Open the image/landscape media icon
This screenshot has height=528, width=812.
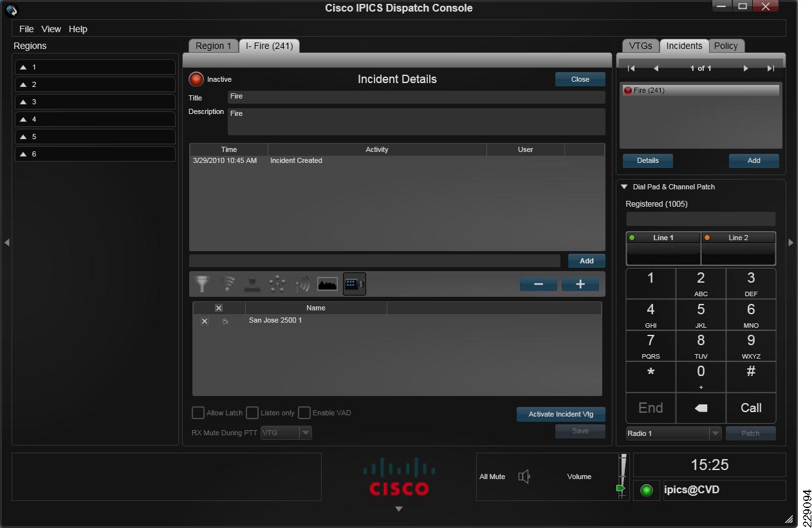click(x=328, y=284)
